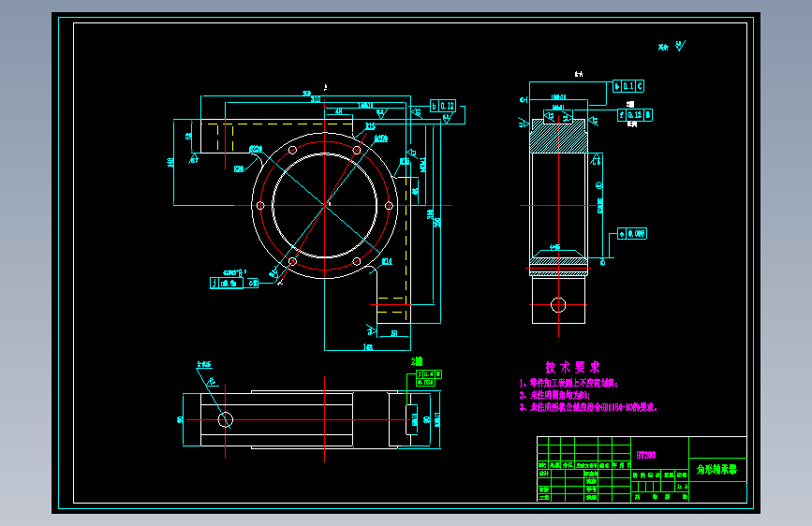Click technical requirement line 1 about 划痕

568,383
